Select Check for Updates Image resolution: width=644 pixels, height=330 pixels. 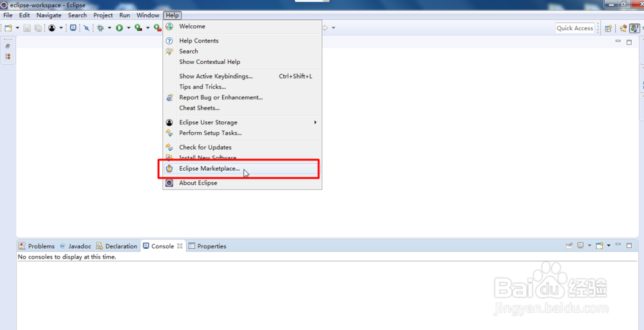pyautogui.click(x=242, y=148)
